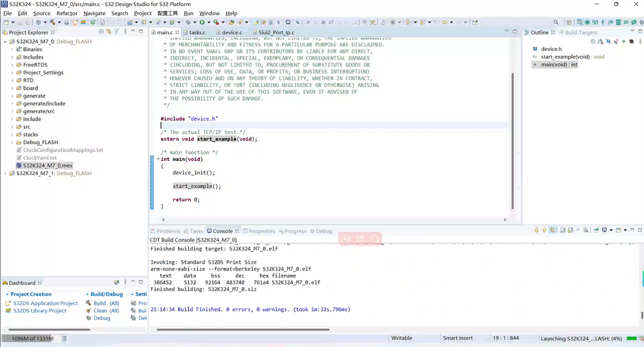
Task: Maximize the editor area
Action: coord(514,31)
